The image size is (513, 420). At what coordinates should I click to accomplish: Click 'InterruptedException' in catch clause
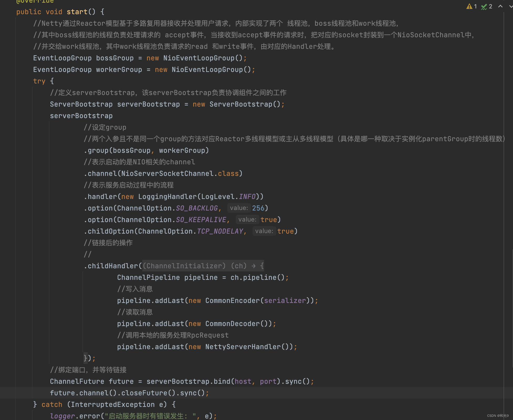pyautogui.click(x=113, y=405)
